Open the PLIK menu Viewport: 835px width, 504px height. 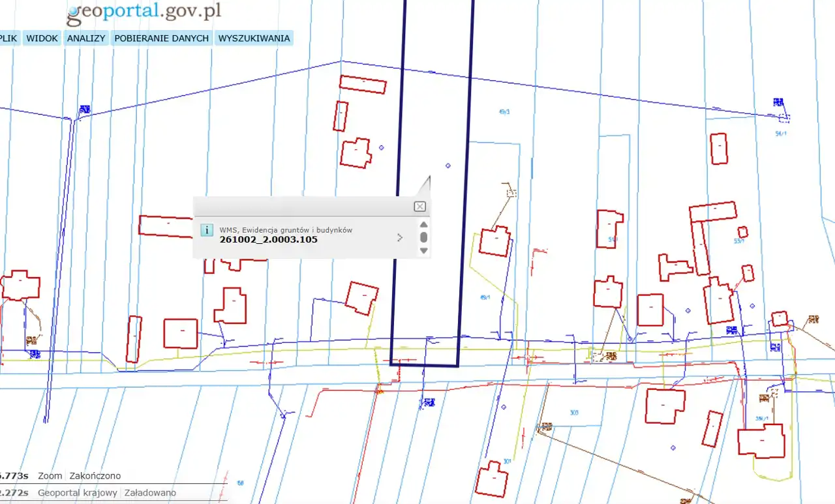8,38
